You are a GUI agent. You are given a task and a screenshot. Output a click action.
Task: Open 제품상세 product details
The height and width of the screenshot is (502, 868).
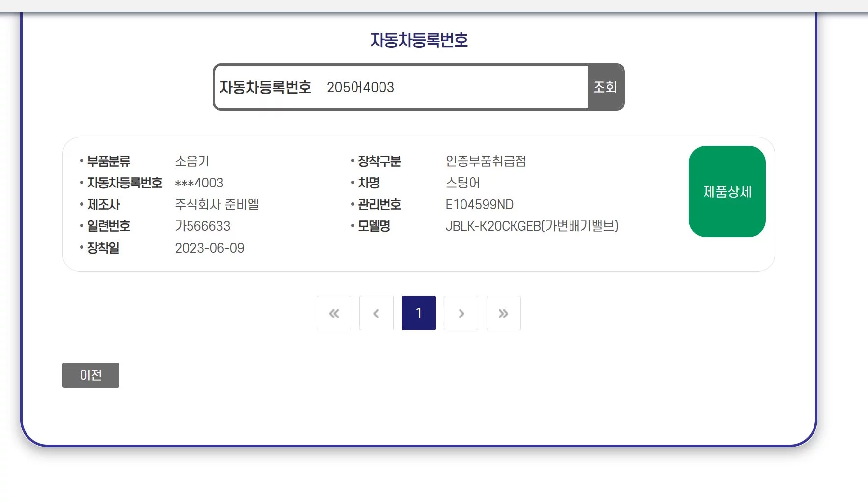[x=727, y=191]
